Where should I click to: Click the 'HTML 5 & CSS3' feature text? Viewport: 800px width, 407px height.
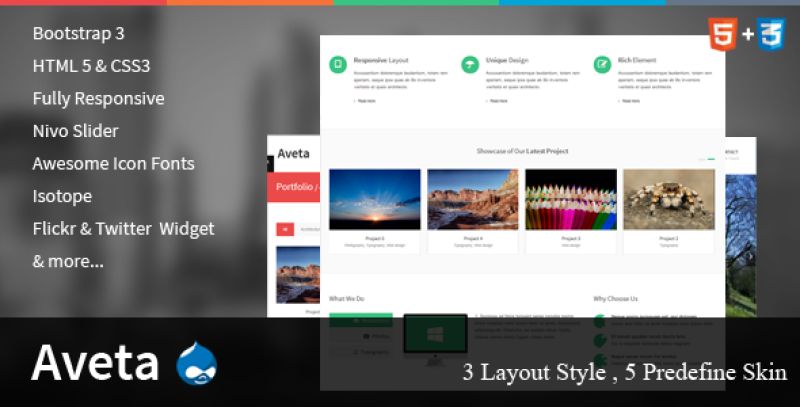coord(91,66)
